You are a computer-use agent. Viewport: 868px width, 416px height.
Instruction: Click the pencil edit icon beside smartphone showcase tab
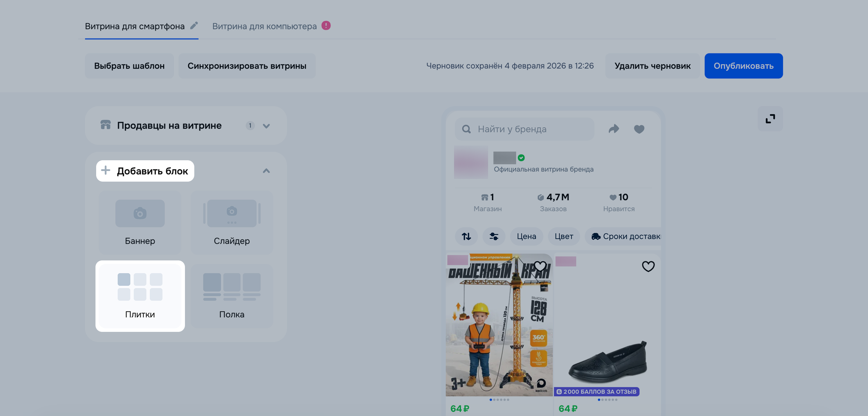[194, 26]
